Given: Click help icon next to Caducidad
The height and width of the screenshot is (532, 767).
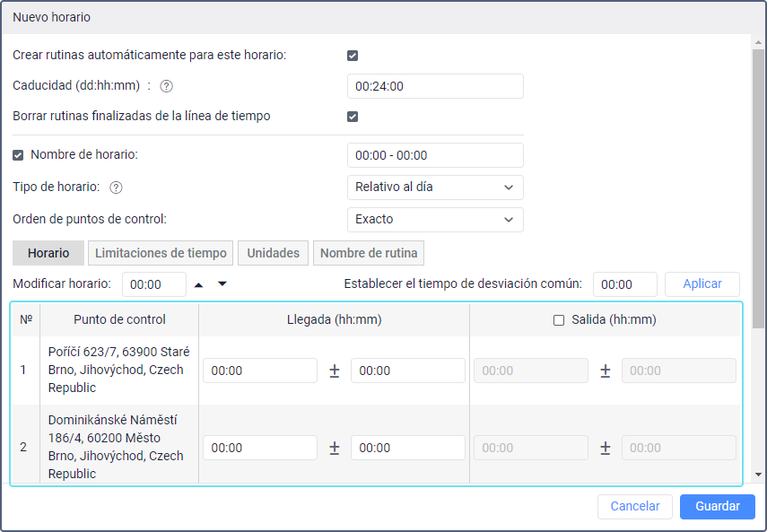Looking at the screenshot, I should 166,87.
